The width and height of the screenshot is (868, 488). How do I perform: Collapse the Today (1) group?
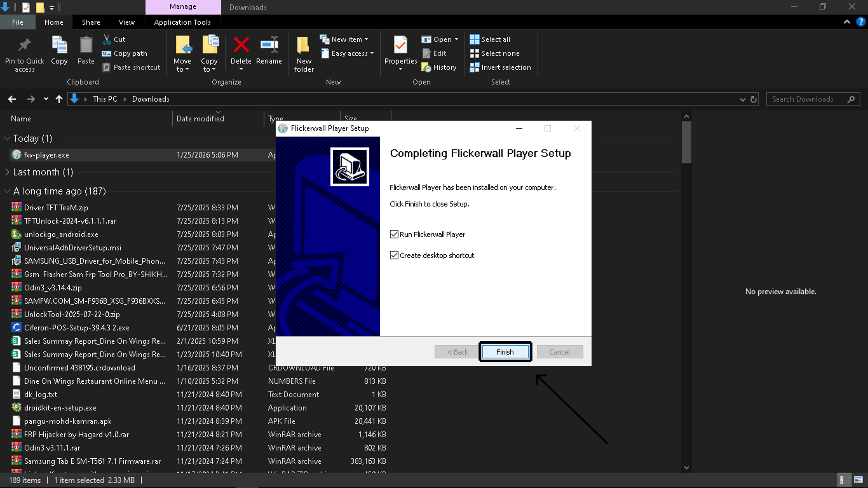click(x=7, y=139)
